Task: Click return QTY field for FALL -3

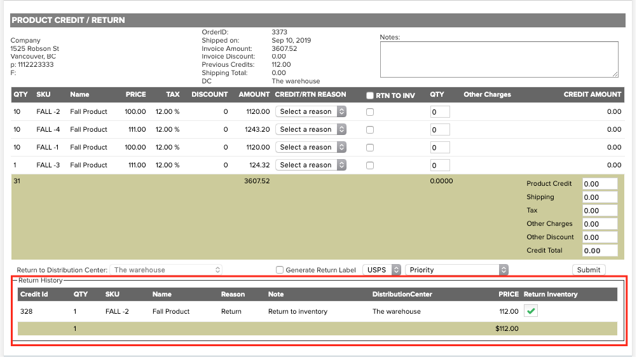Action: point(440,165)
